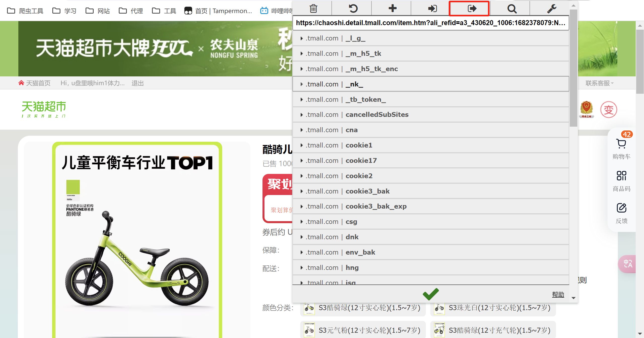The width and height of the screenshot is (644, 338).
Task: Open the cookie search magnifier icon
Action: pos(512,9)
